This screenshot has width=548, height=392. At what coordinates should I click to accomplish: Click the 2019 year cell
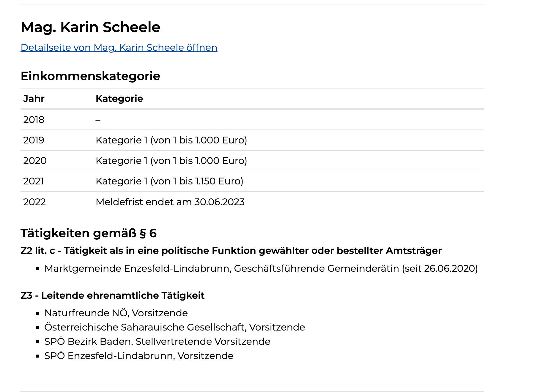click(x=34, y=140)
